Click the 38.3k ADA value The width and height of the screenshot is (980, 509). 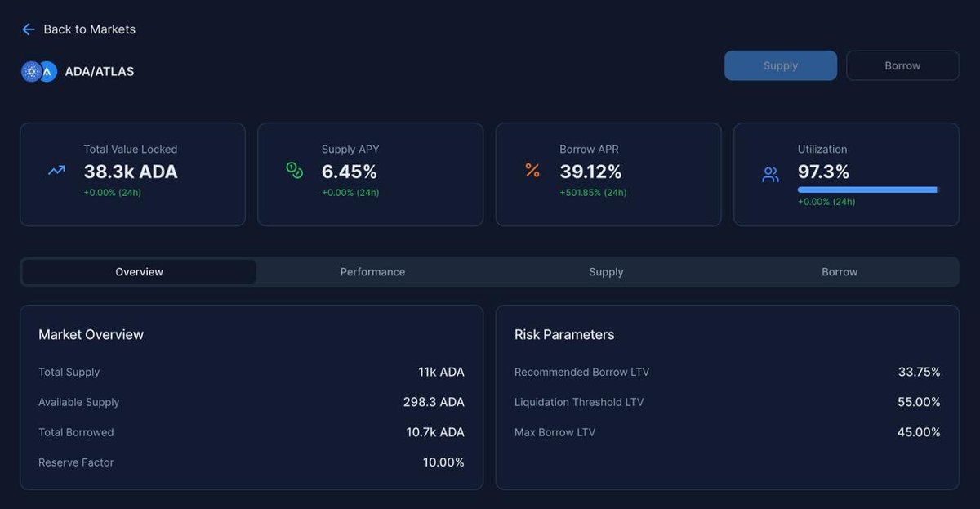click(x=131, y=172)
